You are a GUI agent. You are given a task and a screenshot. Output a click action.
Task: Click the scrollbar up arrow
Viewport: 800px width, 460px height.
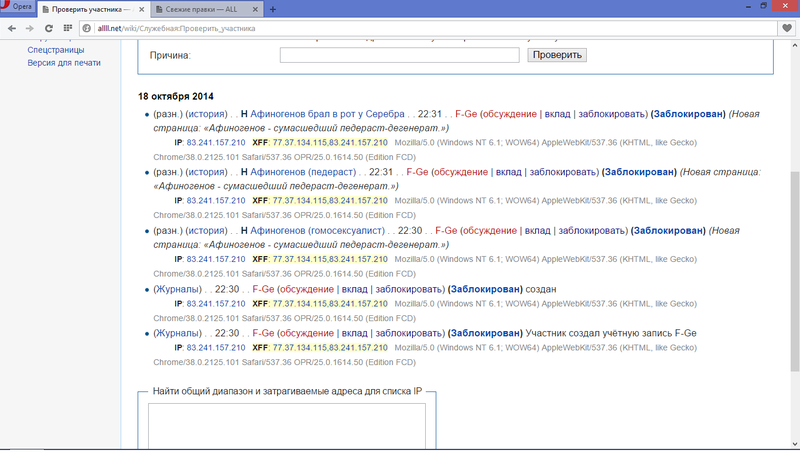tap(794, 45)
